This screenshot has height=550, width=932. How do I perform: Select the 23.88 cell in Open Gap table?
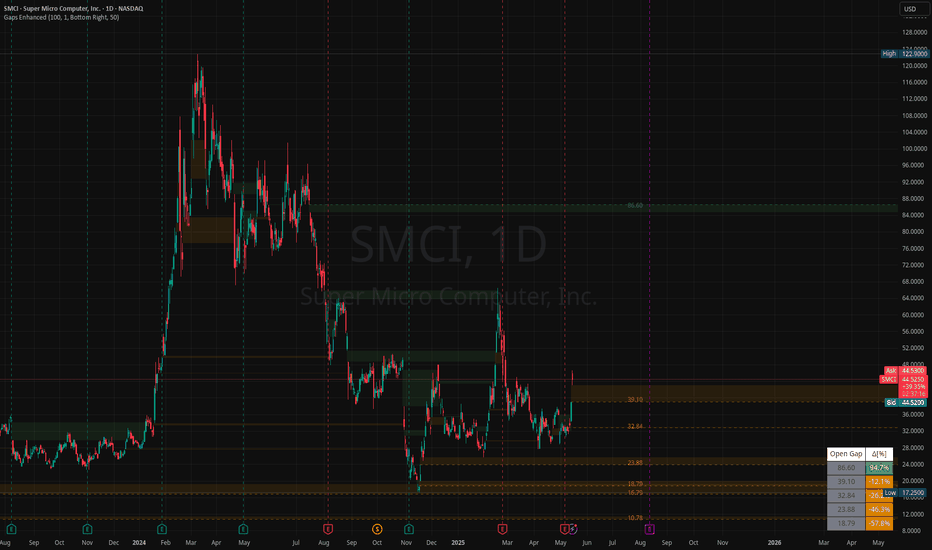click(846, 510)
